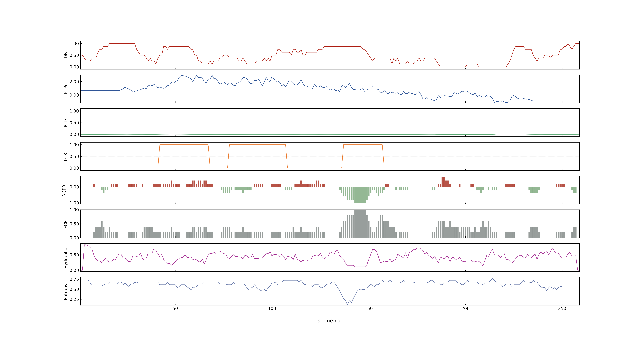Viewport: 644px width, 343px height.
Task: Click the IDR y-axis label
Action: point(66,55)
